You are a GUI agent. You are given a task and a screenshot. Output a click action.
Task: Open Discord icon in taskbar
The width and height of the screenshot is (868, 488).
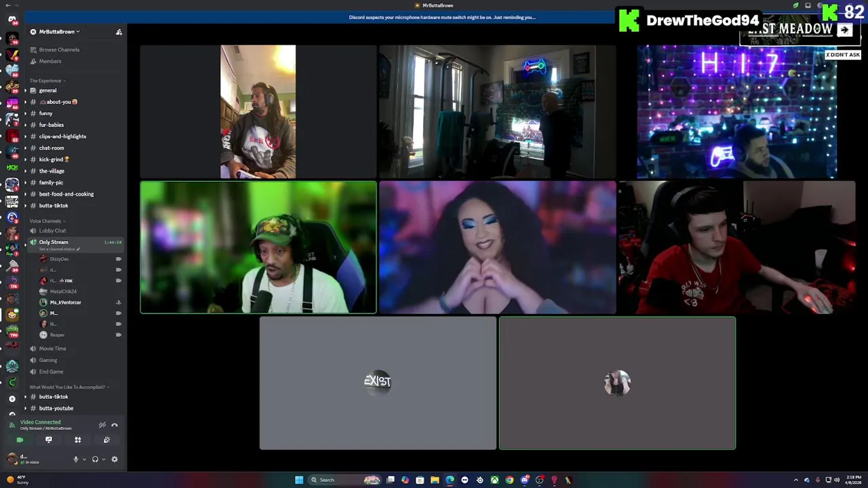525,480
